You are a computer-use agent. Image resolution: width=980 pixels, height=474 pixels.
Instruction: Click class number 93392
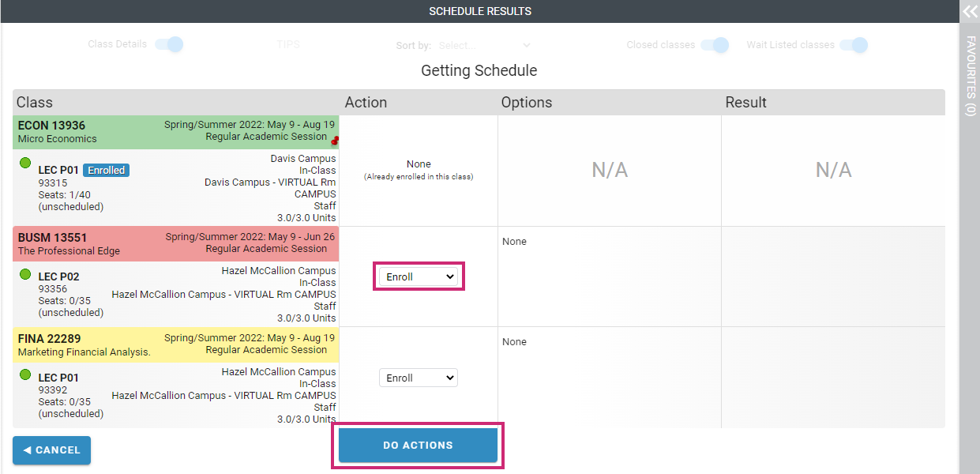52,390
